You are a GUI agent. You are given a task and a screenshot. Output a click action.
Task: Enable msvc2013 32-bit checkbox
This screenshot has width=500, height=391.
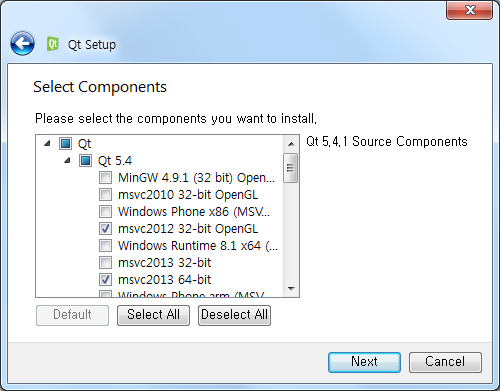(x=105, y=263)
